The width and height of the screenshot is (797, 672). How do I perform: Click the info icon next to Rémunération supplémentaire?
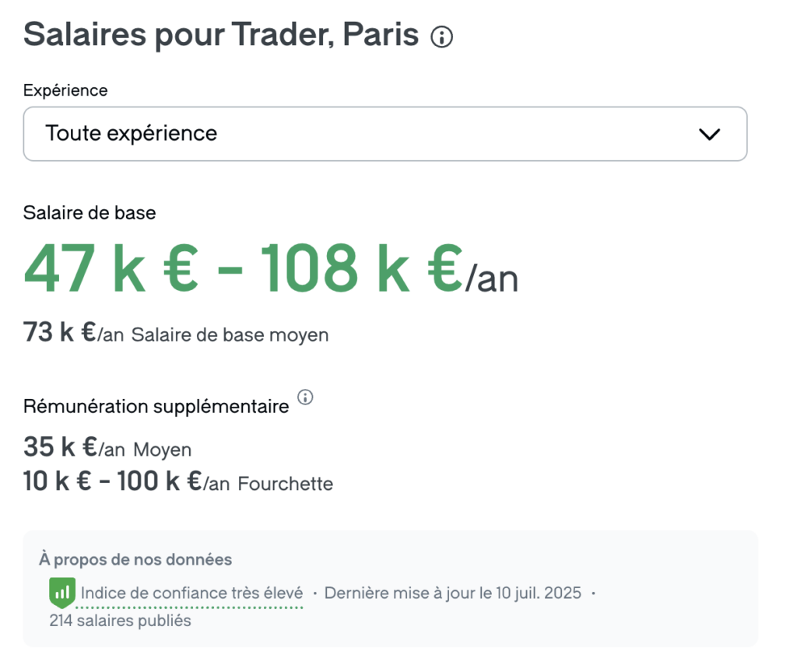point(306,397)
